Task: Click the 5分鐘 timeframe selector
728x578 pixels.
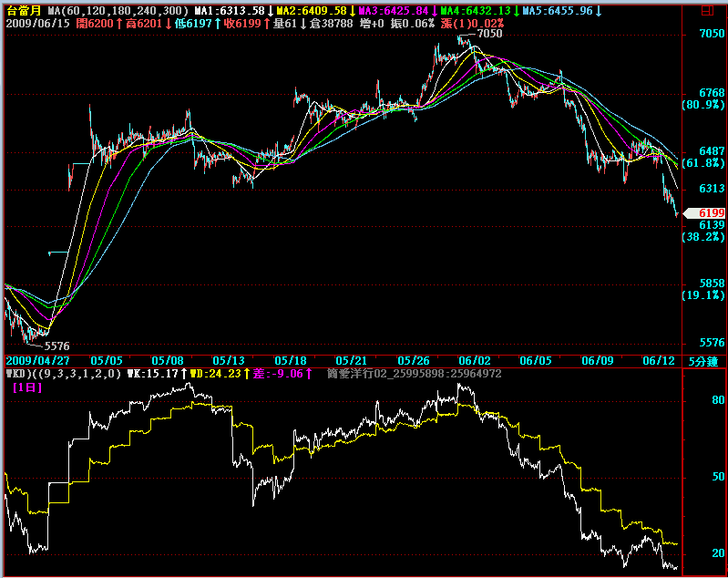Action: (702, 361)
